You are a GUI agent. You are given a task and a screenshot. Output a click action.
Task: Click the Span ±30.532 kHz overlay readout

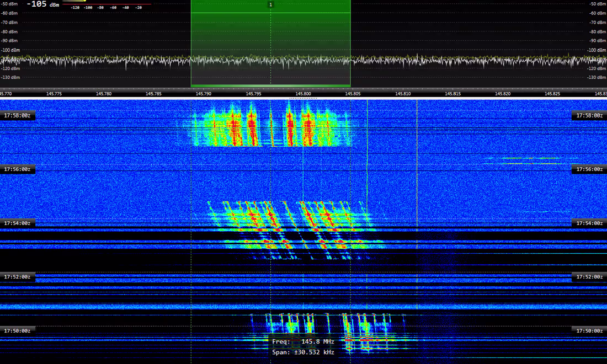303,352
